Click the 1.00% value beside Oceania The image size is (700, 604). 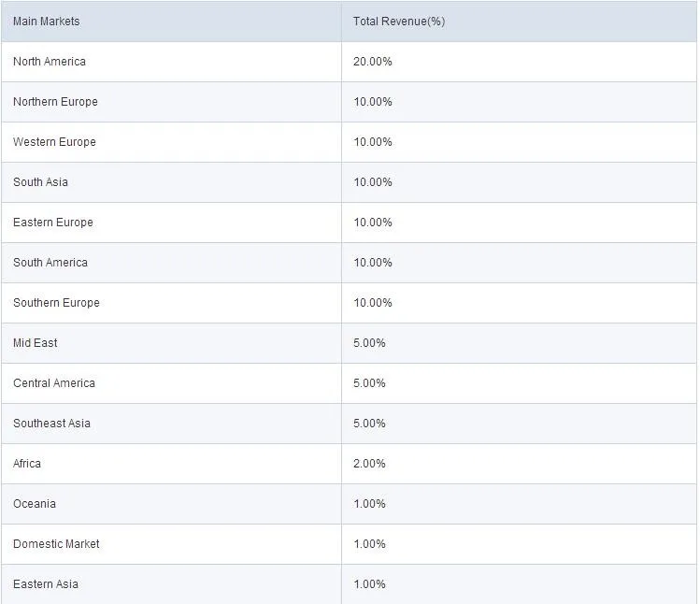coord(370,504)
